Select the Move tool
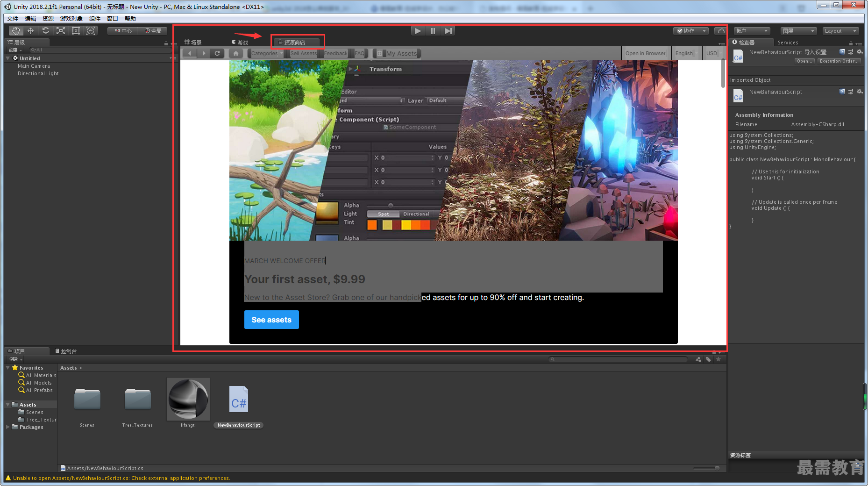 [x=31, y=31]
